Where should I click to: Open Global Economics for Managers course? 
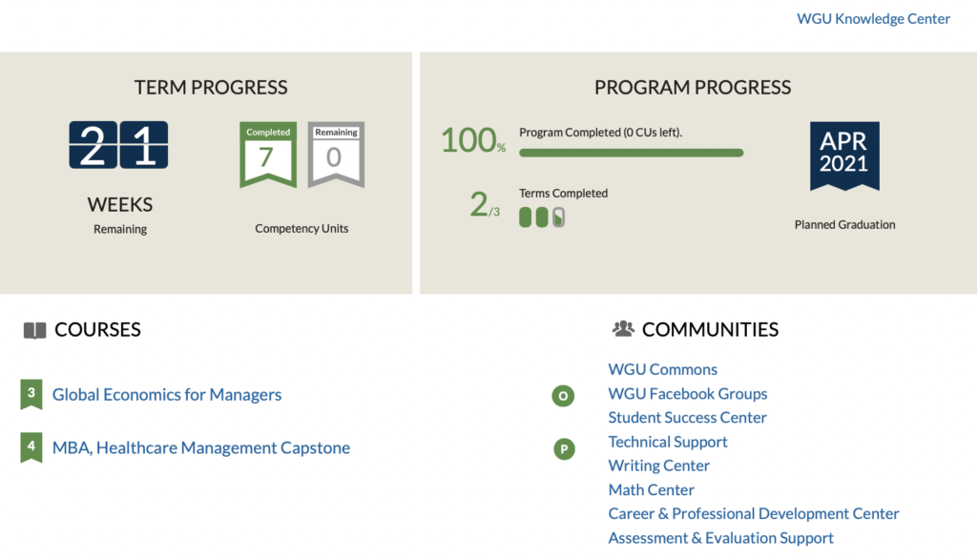(167, 395)
